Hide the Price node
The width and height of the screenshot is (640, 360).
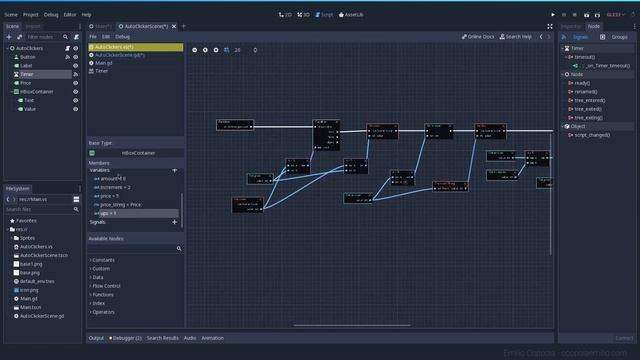(x=76, y=83)
